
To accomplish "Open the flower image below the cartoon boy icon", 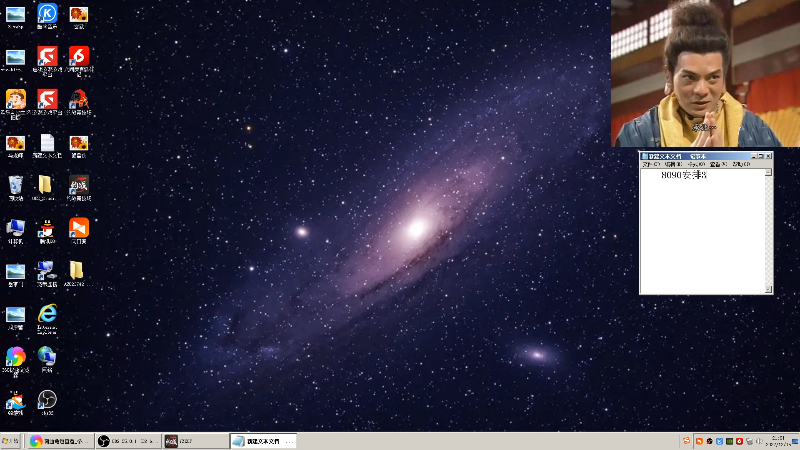I will [15, 143].
